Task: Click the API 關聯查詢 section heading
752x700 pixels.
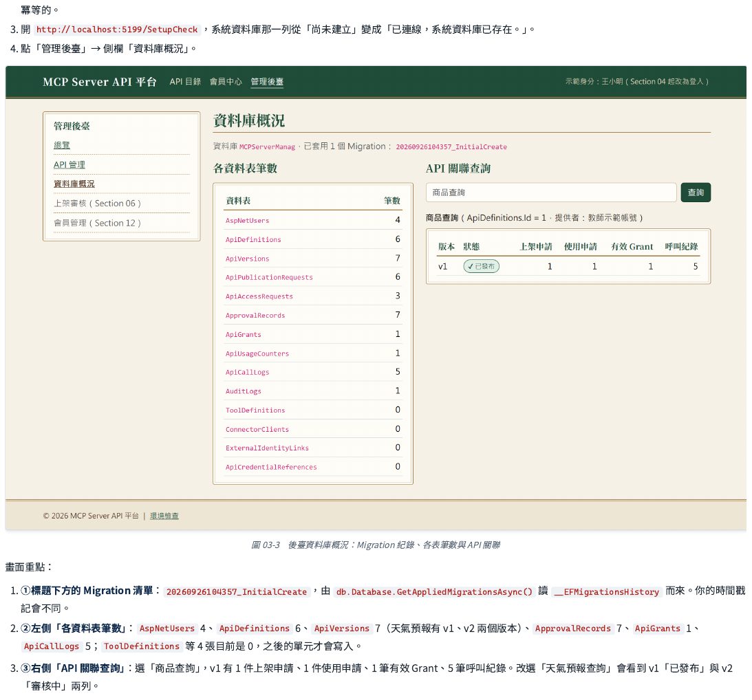Action: (x=458, y=168)
